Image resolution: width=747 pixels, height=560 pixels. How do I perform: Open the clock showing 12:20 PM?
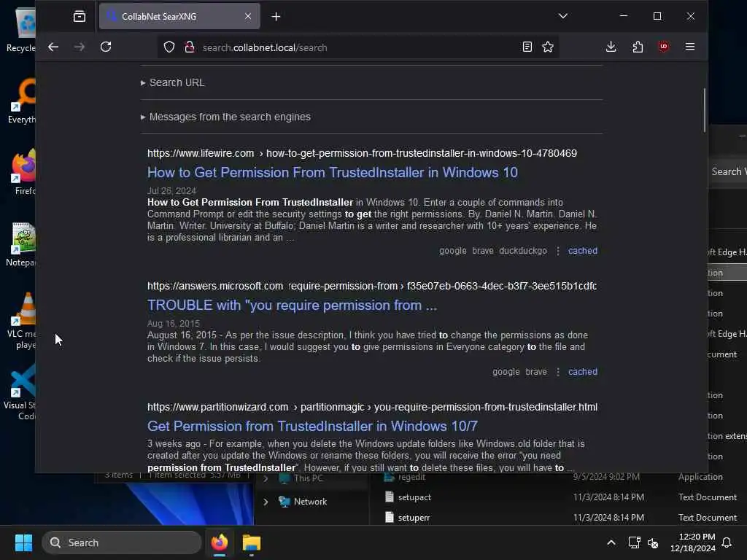click(693, 542)
